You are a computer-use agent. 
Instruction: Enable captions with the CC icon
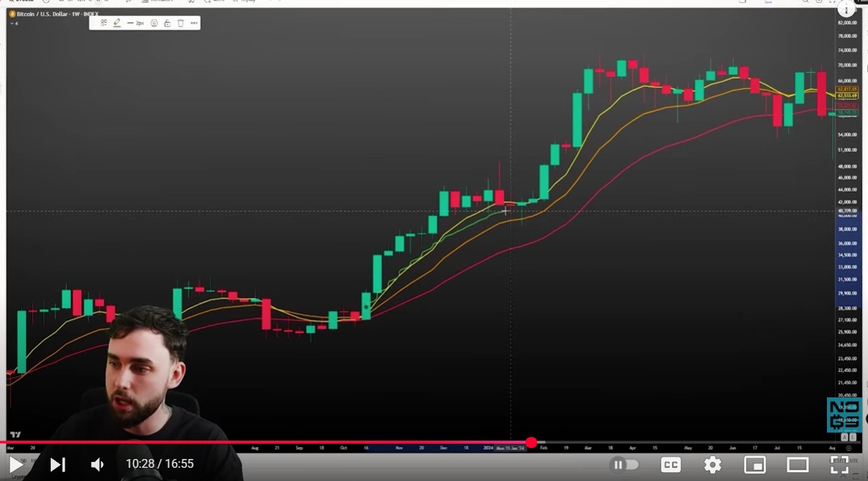coord(670,464)
